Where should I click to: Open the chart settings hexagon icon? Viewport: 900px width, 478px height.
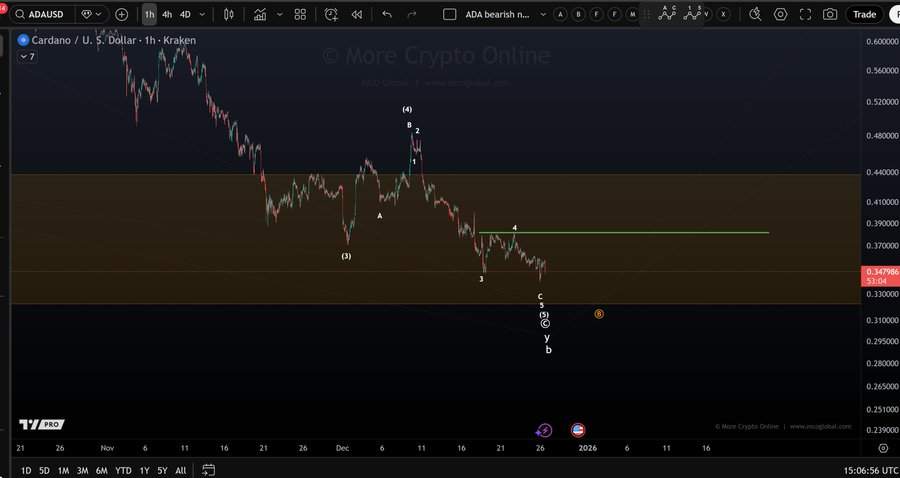[780, 14]
